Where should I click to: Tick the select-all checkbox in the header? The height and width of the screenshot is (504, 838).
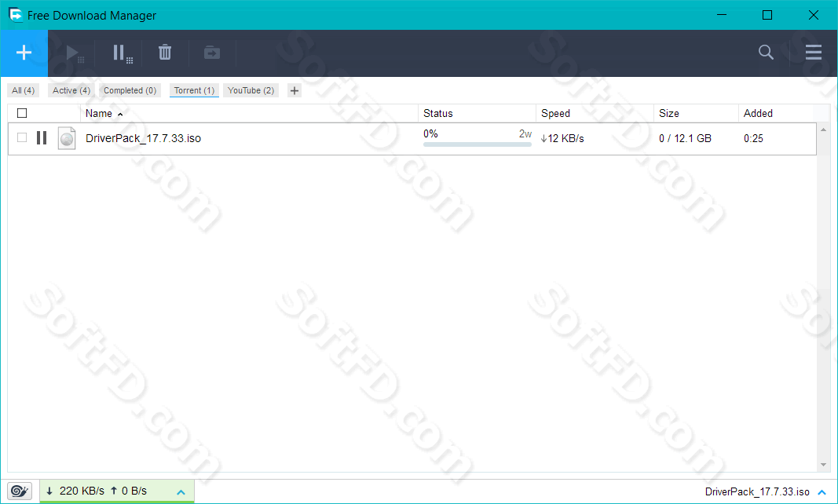(x=22, y=113)
